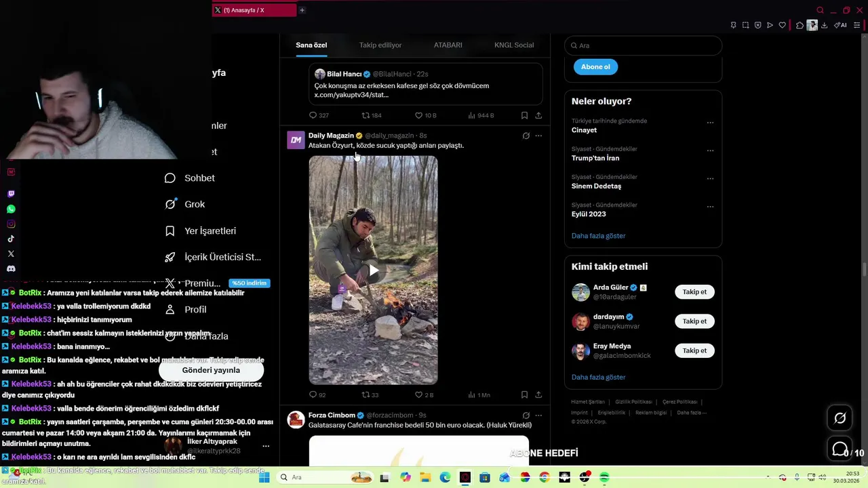Open options for Trump'tan İran trend
This screenshot has height=488, width=868.
(710, 150)
